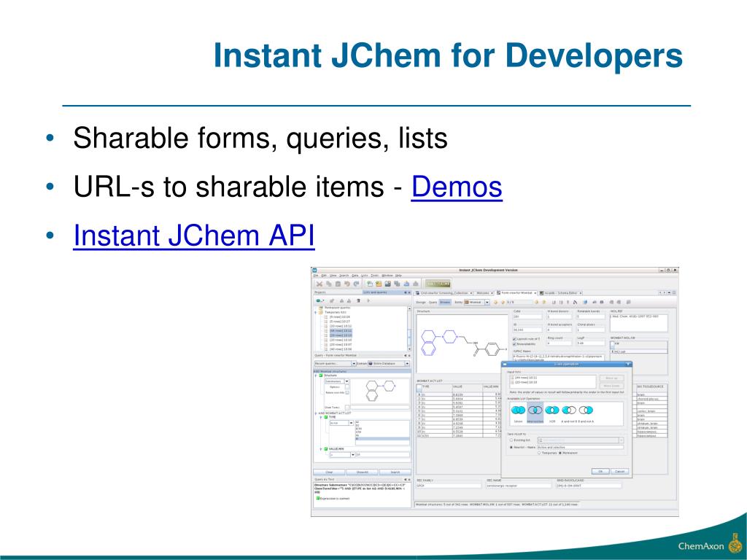Open the Search menu
Screen dimensions: 747x560
(344, 275)
